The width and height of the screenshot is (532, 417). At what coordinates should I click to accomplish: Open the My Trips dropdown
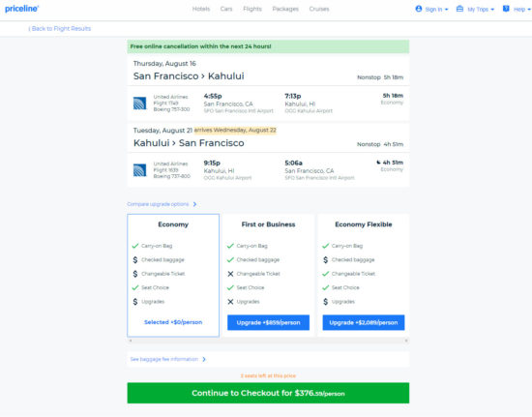(475, 9)
